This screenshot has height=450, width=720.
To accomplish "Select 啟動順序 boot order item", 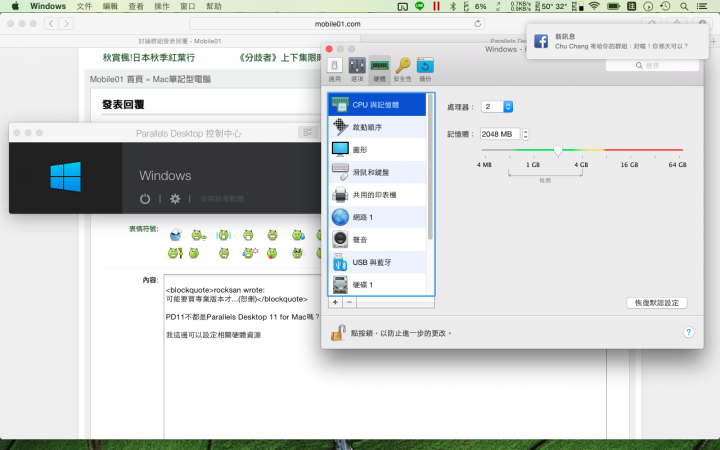I will pos(377,127).
